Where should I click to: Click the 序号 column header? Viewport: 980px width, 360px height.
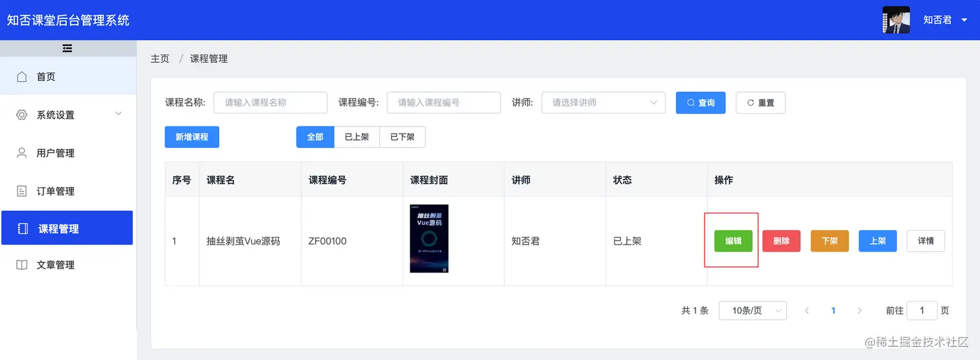click(x=181, y=180)
